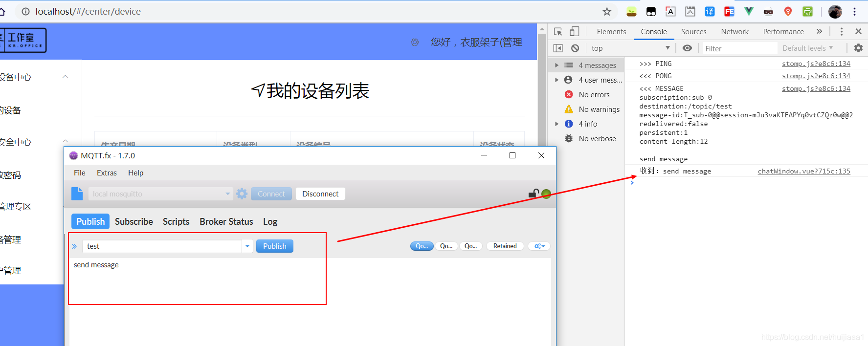This screenshot has height=346, width=868.
Task: Open stomp.js link beside MESSAGE line
Action: tap(816, 89)
